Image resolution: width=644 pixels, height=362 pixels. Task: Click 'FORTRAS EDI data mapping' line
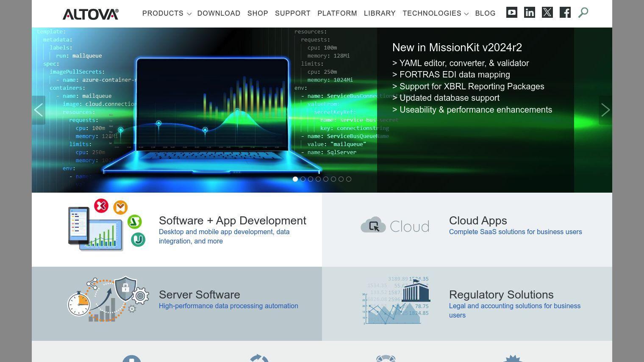(x=451, y=75)
